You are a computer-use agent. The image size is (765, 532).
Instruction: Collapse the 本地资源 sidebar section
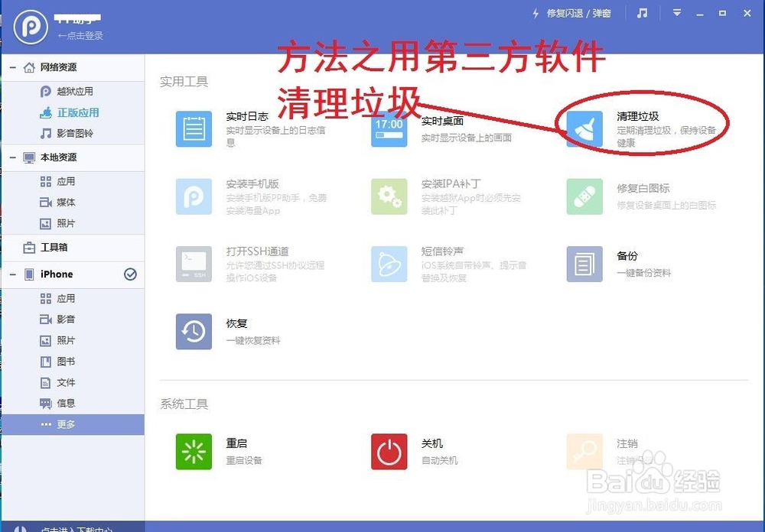[14, 157]
